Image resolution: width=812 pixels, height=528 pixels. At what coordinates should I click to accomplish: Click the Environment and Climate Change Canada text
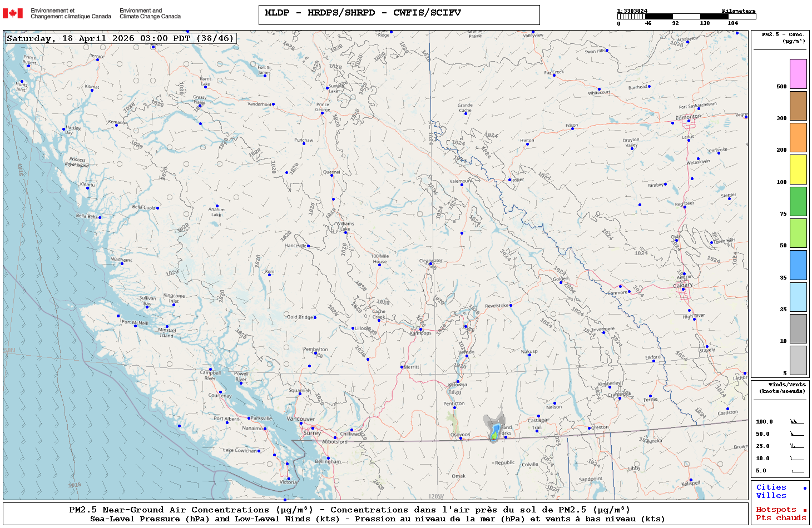click(x=150, y=13)
